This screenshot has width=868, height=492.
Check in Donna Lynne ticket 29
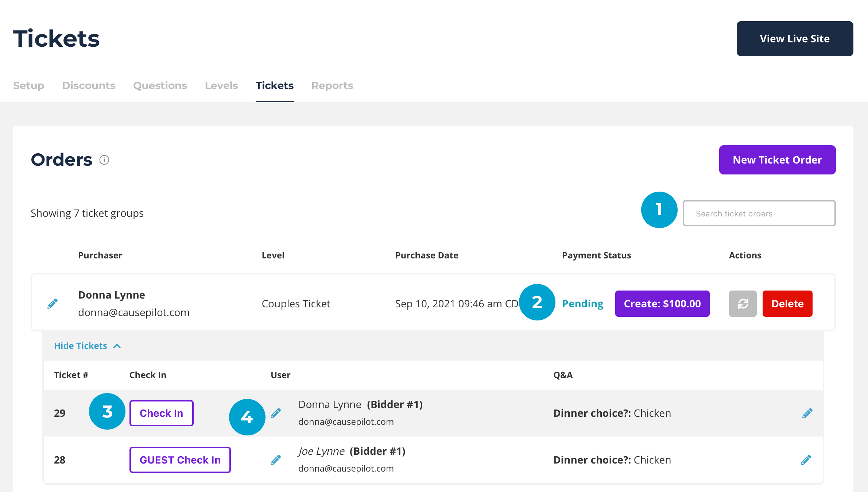coord(161,413)
